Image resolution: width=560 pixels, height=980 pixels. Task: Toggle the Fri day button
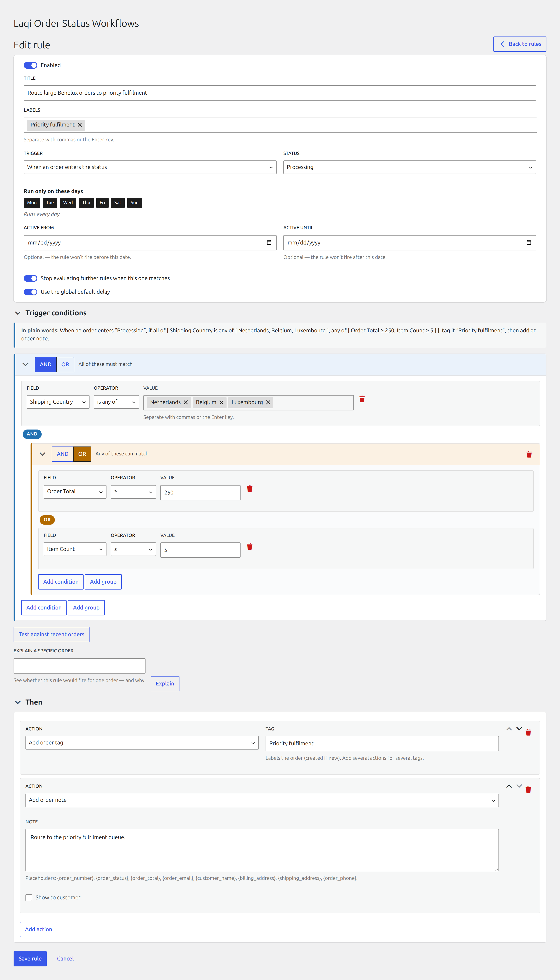point(102,203)
